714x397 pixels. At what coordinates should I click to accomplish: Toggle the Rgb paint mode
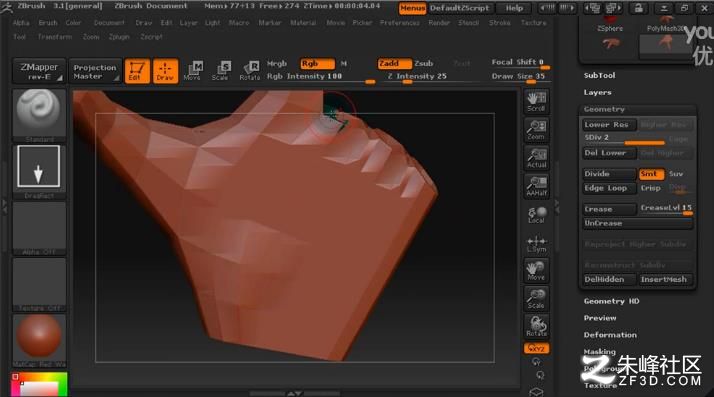317,64
